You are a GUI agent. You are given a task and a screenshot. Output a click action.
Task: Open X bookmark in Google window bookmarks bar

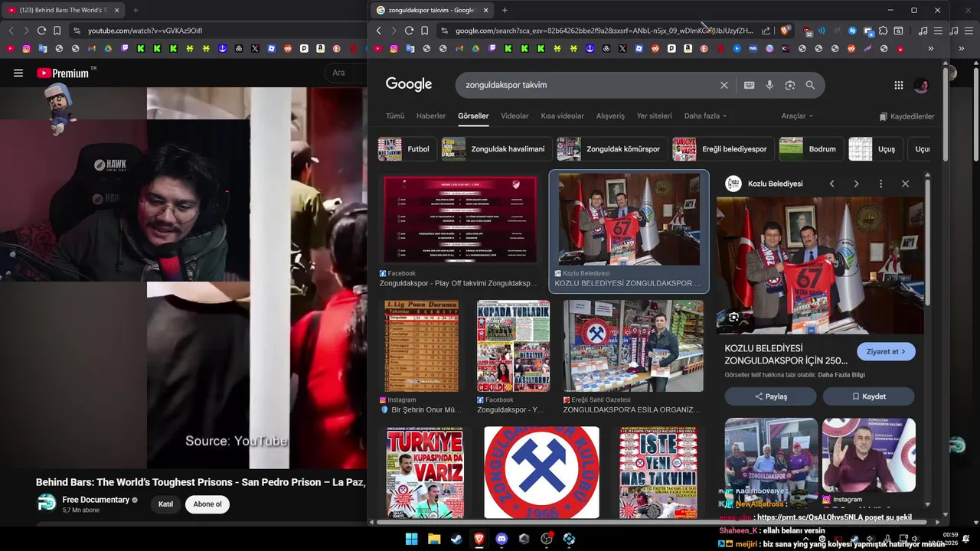(622, 48)
